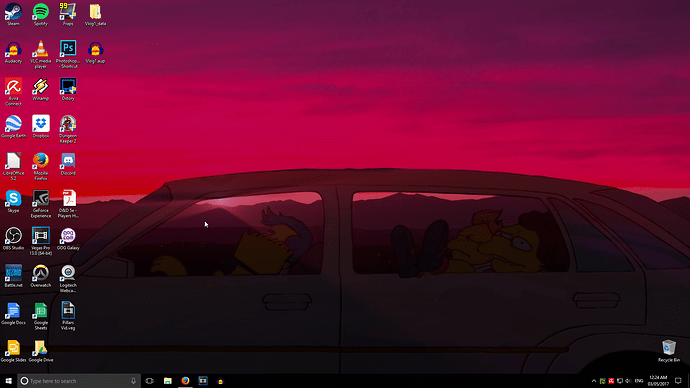Select the Dungeon Keeper 2 icon
This screenshot has width=690, height=388.
pyautogui.click(x=68, y=129)
